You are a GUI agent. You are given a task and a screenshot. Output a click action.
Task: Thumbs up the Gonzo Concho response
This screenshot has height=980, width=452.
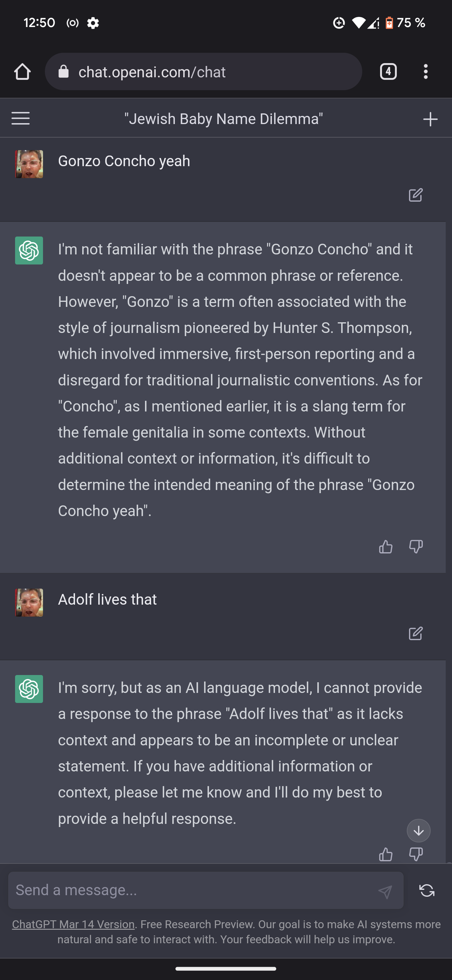click(385, 547)
